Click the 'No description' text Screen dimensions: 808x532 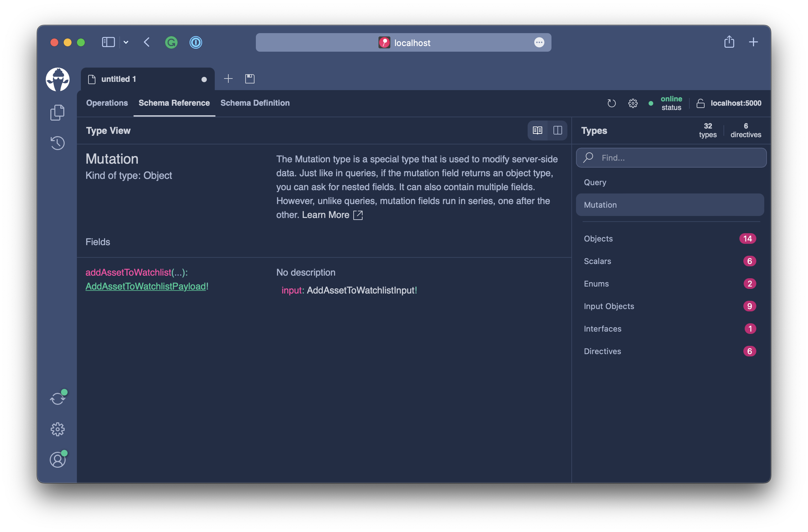306,272
